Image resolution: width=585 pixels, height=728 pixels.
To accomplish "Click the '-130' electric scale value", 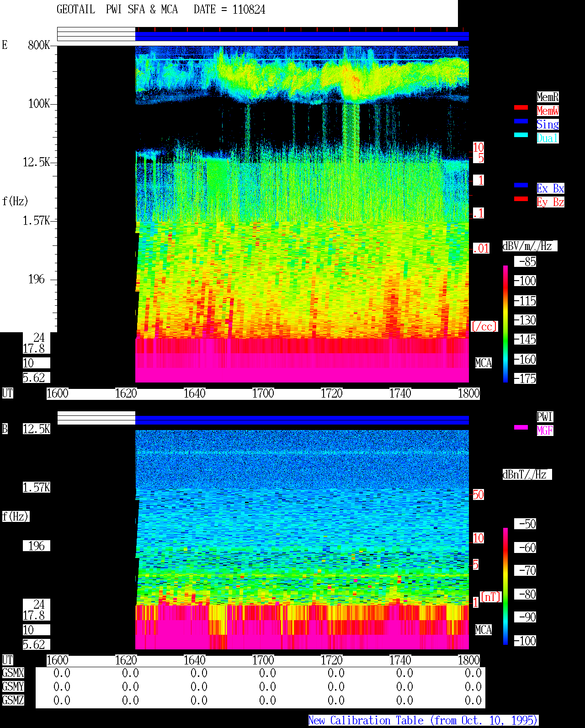I will click(525, 320).
